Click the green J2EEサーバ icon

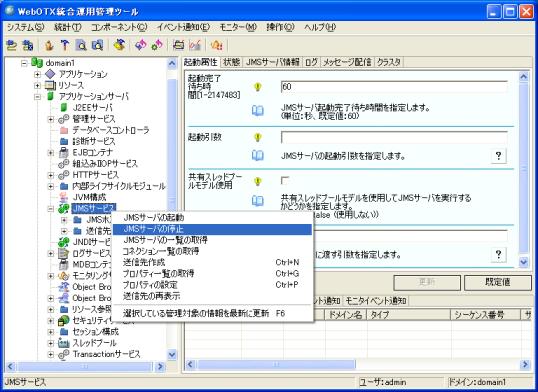63,107
